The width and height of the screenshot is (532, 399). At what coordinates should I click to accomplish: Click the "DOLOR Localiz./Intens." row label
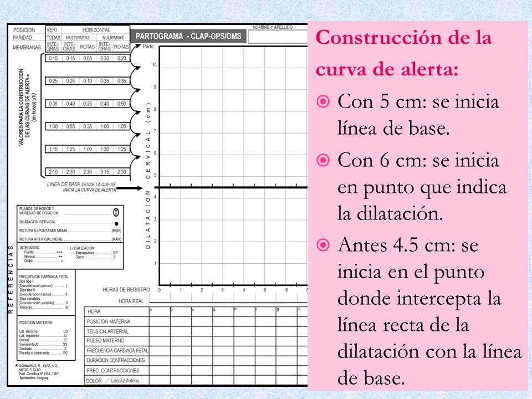[x=113, y=381]
